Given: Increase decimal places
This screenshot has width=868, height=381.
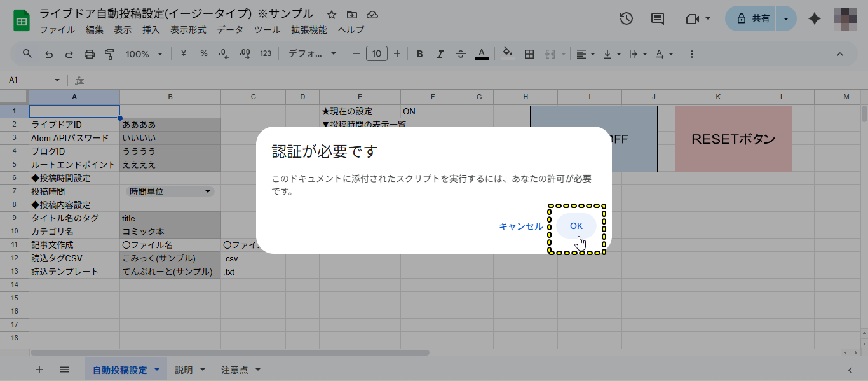Looking at the screenshot, I should click(x=245, y=54).
